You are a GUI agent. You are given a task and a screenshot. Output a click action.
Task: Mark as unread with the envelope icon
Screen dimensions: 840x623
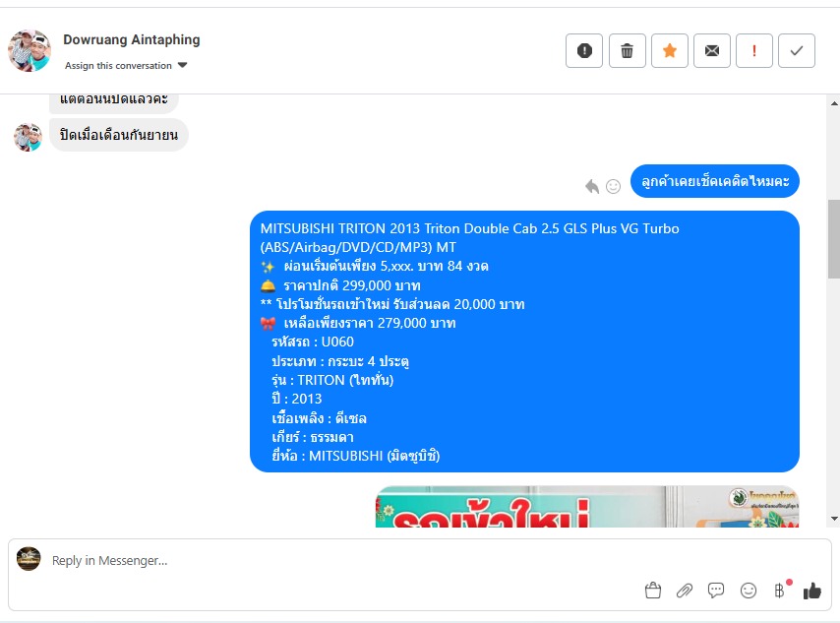pyautogui.click(x=711, y=51)
